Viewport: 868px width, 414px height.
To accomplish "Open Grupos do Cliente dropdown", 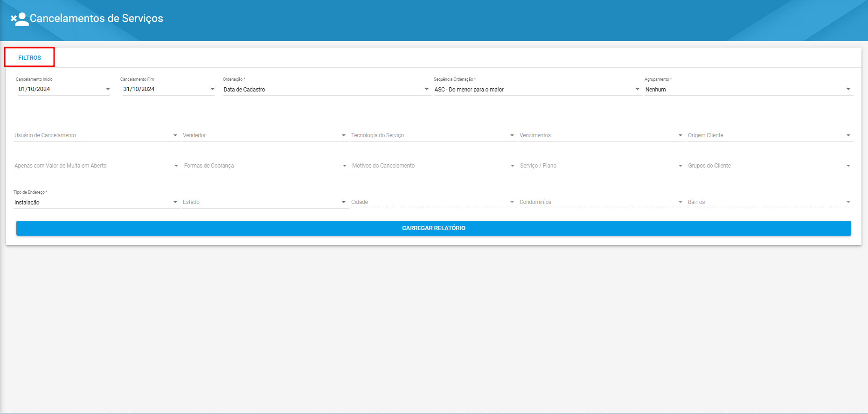I will point(770,166).
